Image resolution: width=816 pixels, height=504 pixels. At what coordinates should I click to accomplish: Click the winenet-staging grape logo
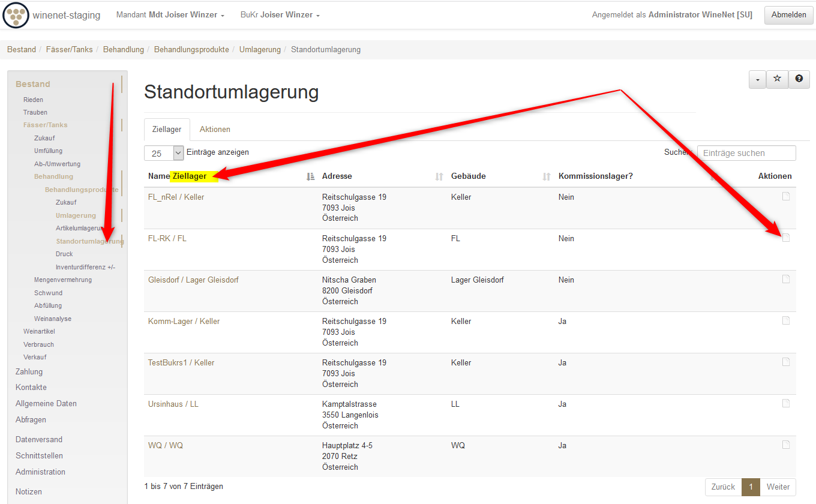coord(16,15)
